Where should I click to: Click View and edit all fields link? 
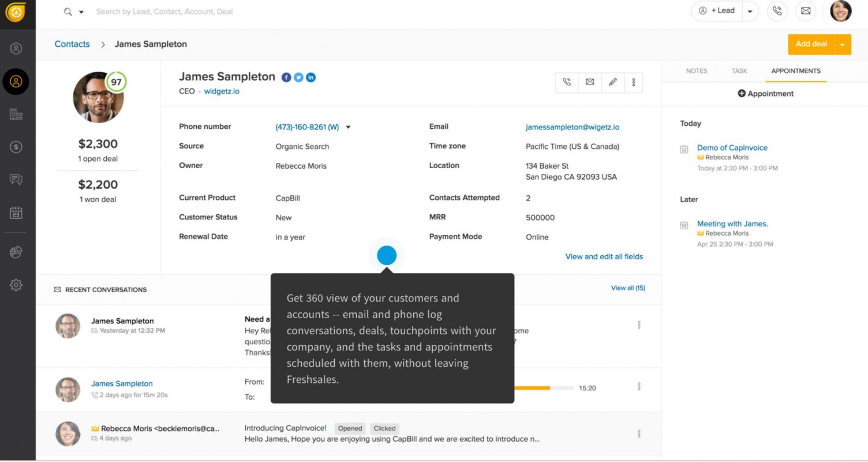pos(604,256)
